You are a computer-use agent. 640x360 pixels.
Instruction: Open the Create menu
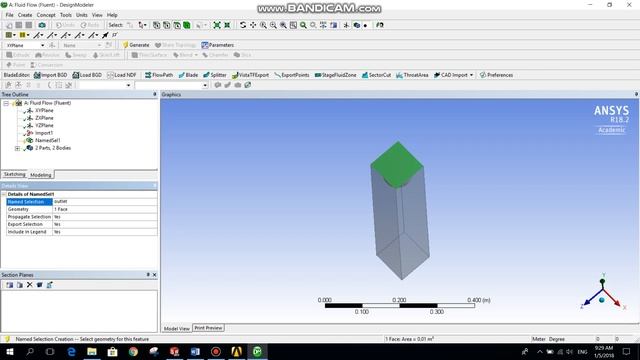point(25,15)
